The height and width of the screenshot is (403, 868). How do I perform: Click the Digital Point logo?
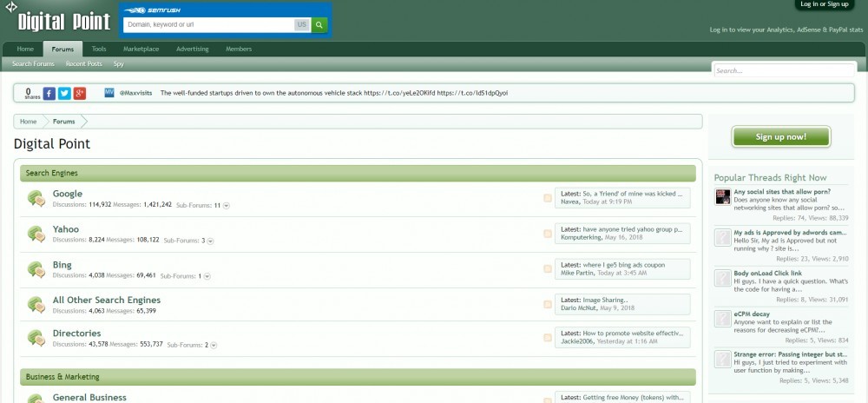[58, 17]
